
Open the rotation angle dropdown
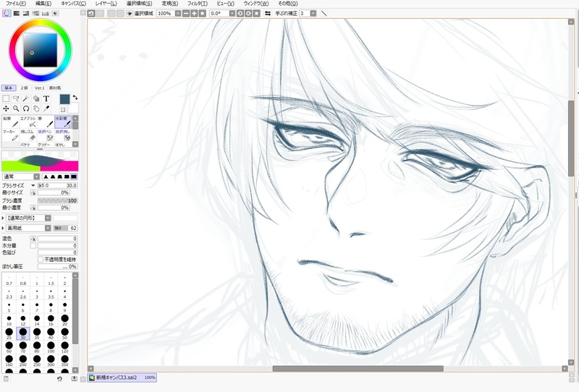tap(232, 13)
